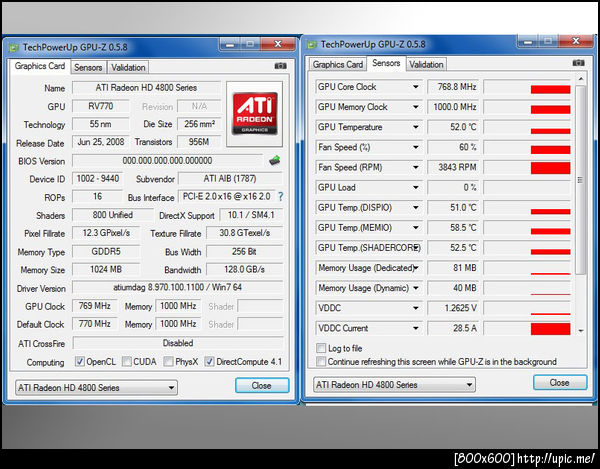Select Graphics Card tab in left window
600x469 pixels.
tap(40, 66)
